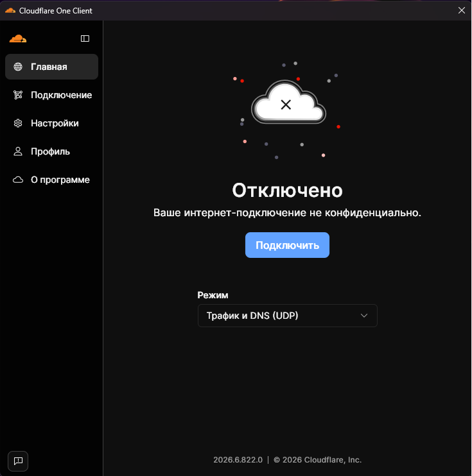Click the Cloudflare One Client window title
472x476 pixels.
56,11
